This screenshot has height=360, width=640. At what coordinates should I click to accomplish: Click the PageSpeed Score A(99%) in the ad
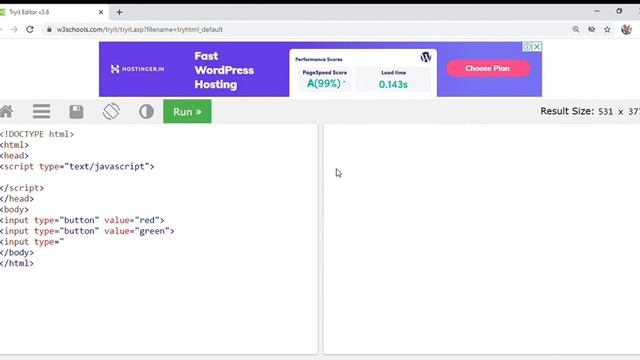[x=325, y=79]
